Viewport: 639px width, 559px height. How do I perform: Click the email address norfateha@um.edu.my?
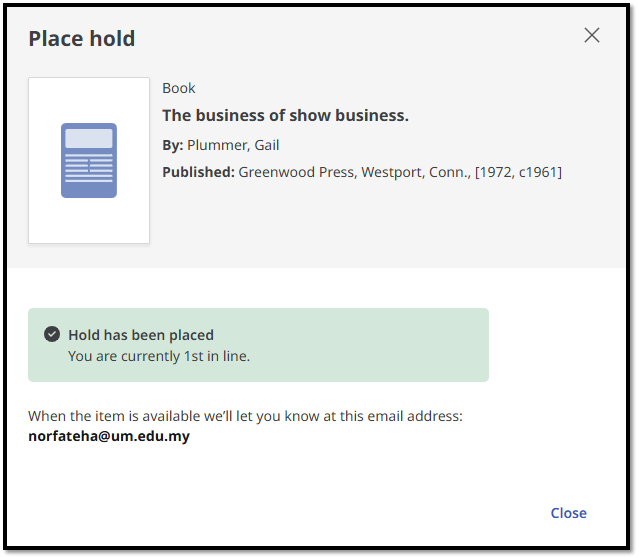click(109, 436)
